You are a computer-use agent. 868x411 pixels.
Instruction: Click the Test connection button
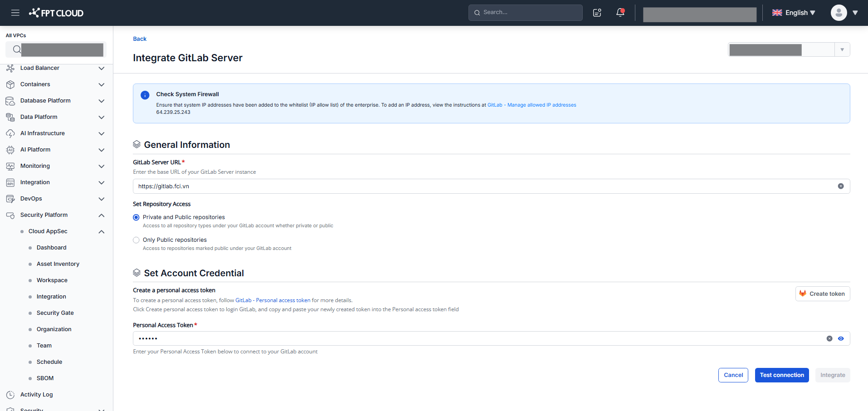(x=782, y=375)
